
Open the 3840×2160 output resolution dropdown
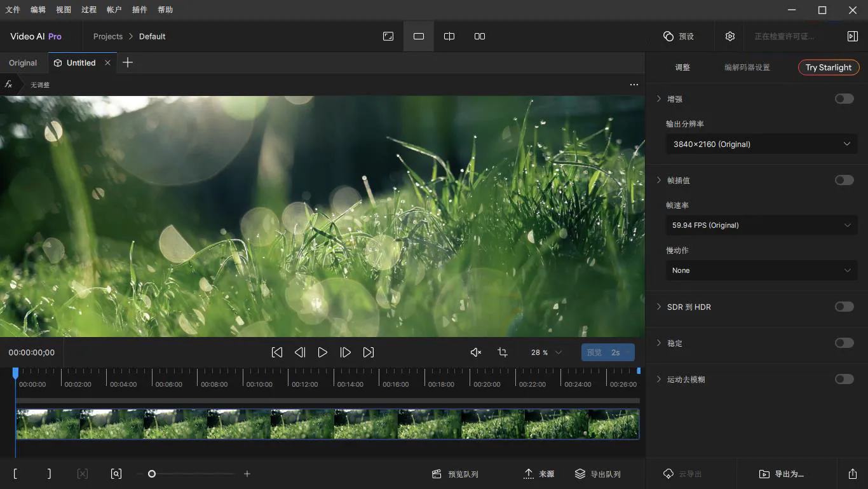(761, 144)
